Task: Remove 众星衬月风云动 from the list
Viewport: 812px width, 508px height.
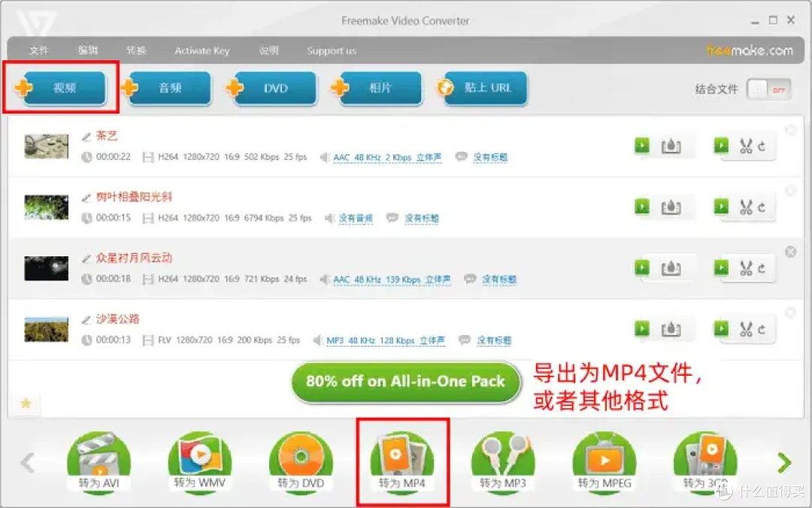Action: 790,252
